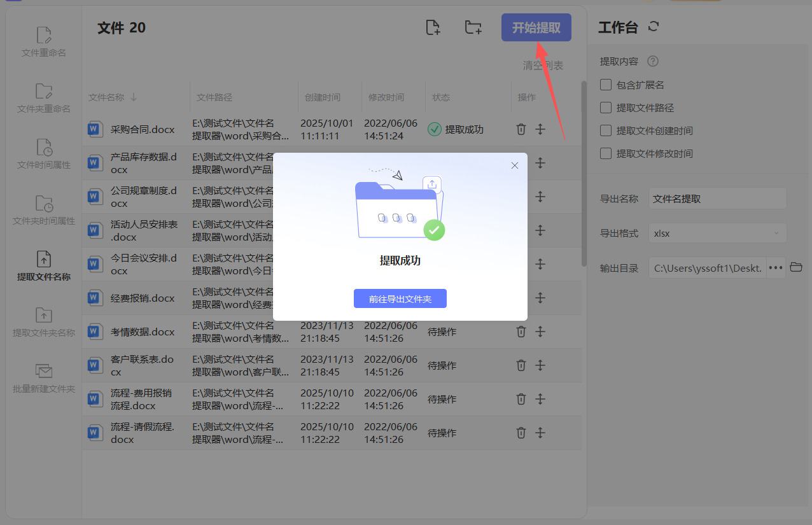Click the 导出名称 input field
The width and height of the screenshot is (812, 525).
tap(718, 199)
